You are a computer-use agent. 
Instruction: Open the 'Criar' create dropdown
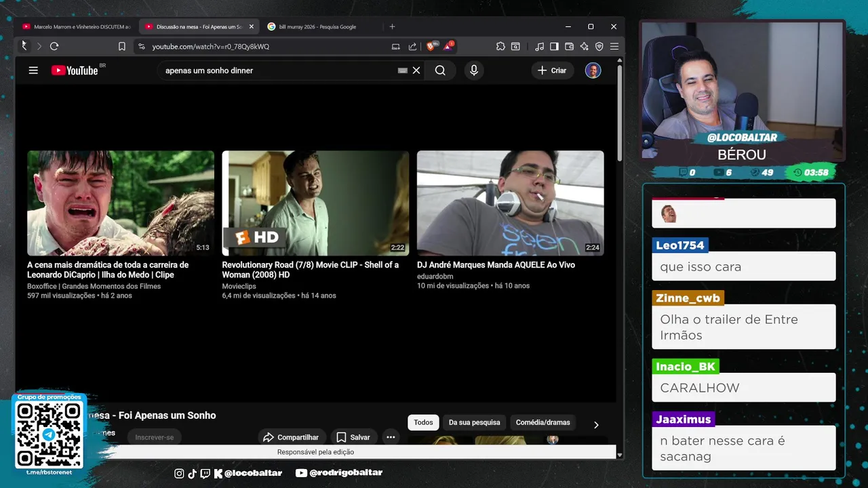(552, 70)
